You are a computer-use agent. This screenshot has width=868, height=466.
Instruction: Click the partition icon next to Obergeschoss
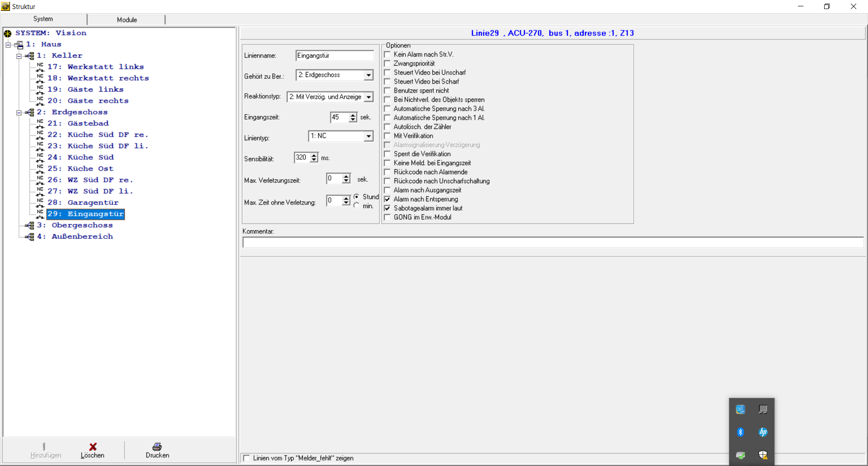click(x=30, y=225)
